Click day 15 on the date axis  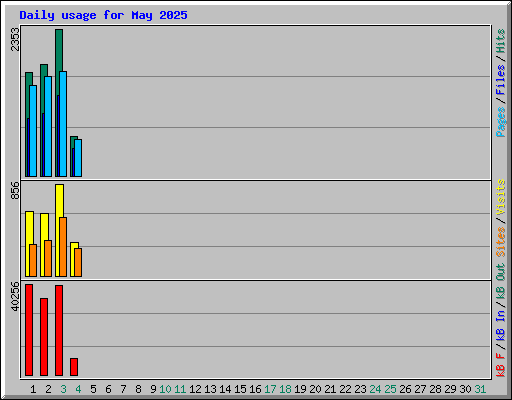(x=240, y=389)
